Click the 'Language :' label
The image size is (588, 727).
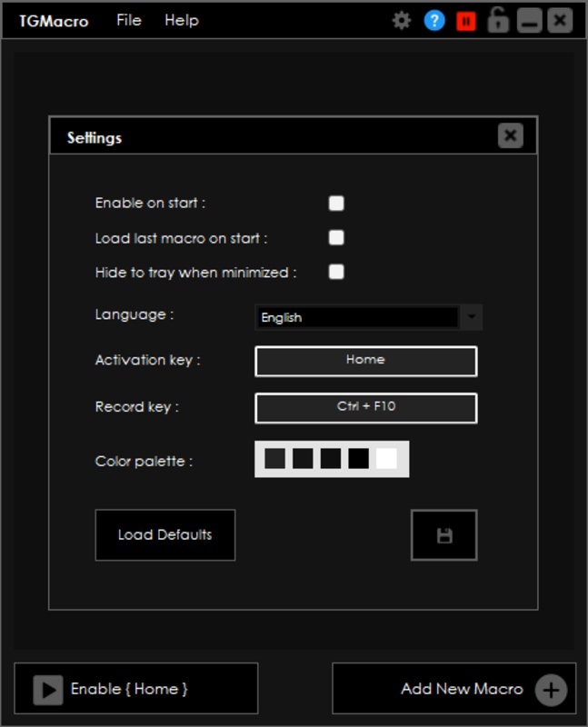click(135, 314)
